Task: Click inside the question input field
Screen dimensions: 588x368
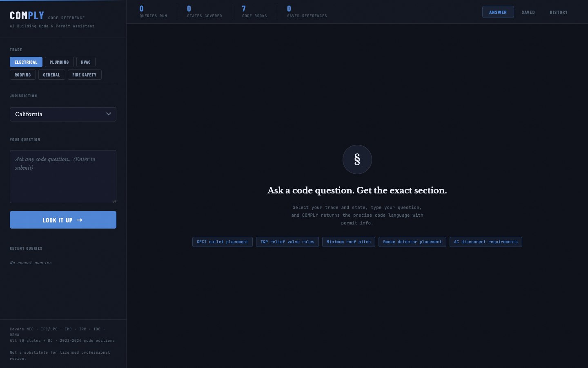Action: (x=63, y=177)
